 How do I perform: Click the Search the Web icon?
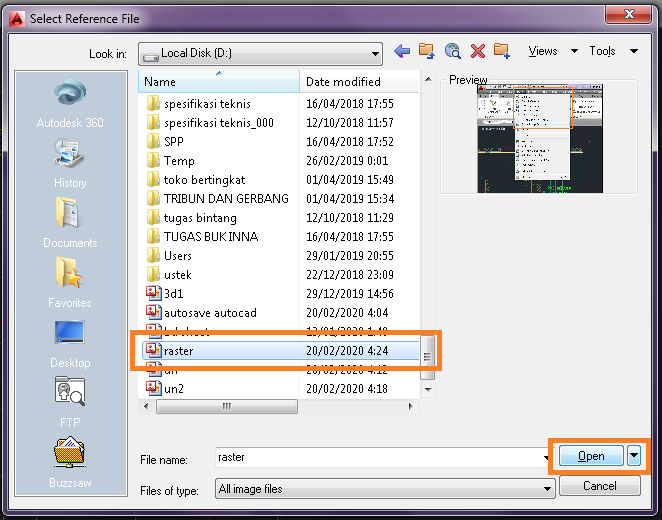pyautogui.click(x=452, y=51)
